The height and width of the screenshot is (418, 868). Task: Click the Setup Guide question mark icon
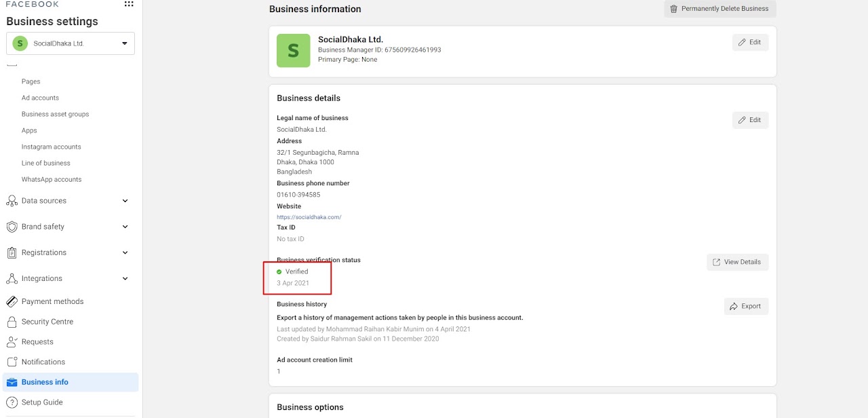[12, 402]
